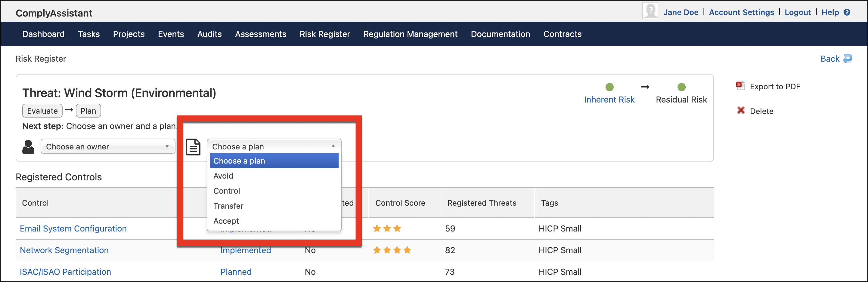Click the user avatar icon beside Jane Doe

(x=650, y=11)
